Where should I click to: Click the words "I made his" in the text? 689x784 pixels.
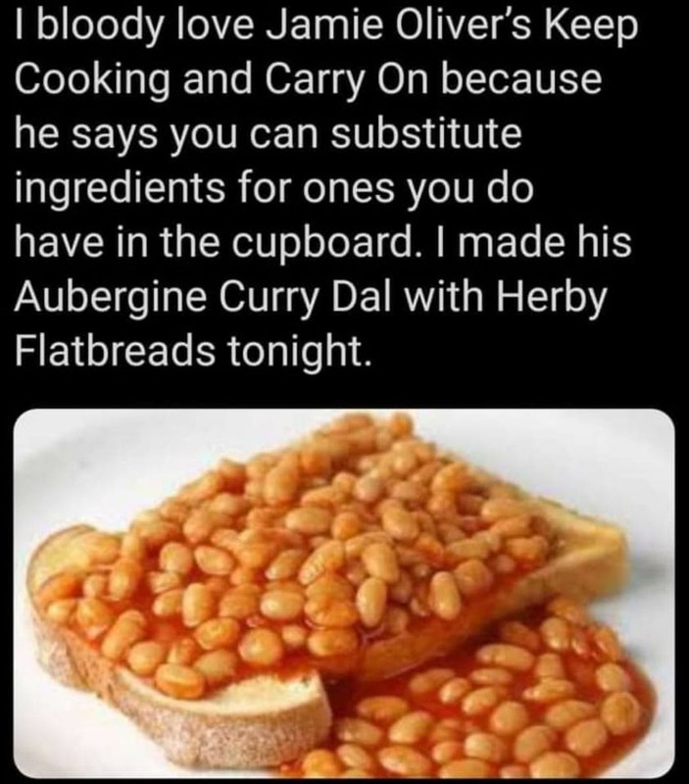pos(530,242)
